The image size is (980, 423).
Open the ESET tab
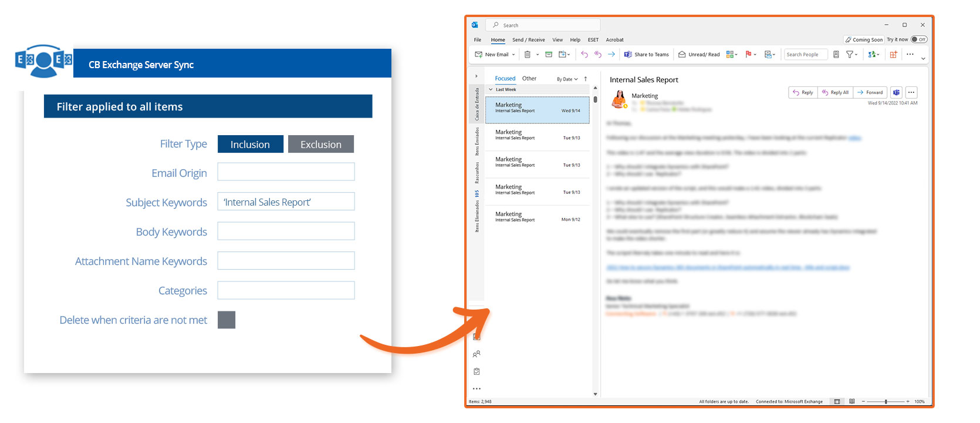(x=593, y=40)
